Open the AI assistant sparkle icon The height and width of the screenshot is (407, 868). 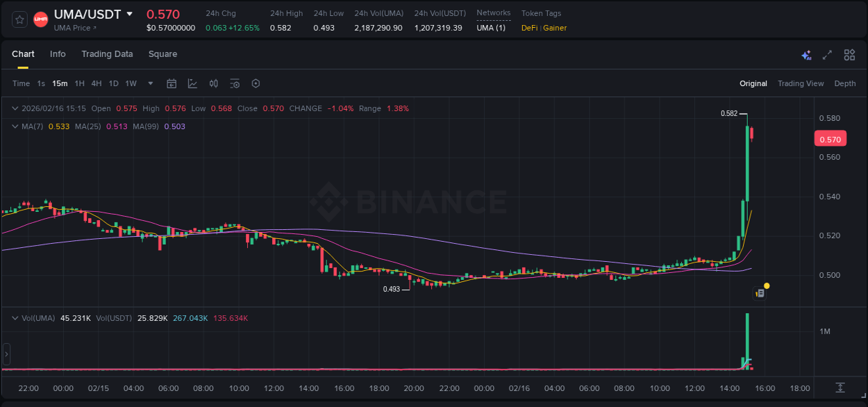806,55
